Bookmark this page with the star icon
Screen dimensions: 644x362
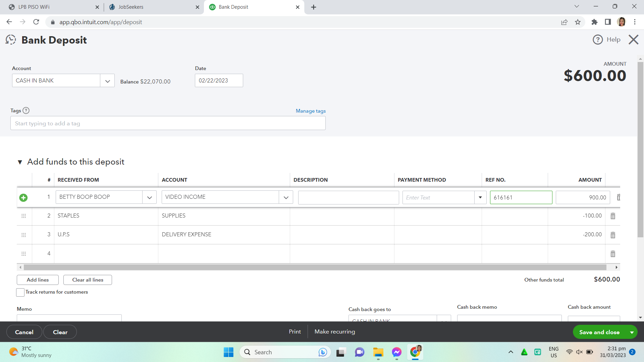click(x=578, y=22)
